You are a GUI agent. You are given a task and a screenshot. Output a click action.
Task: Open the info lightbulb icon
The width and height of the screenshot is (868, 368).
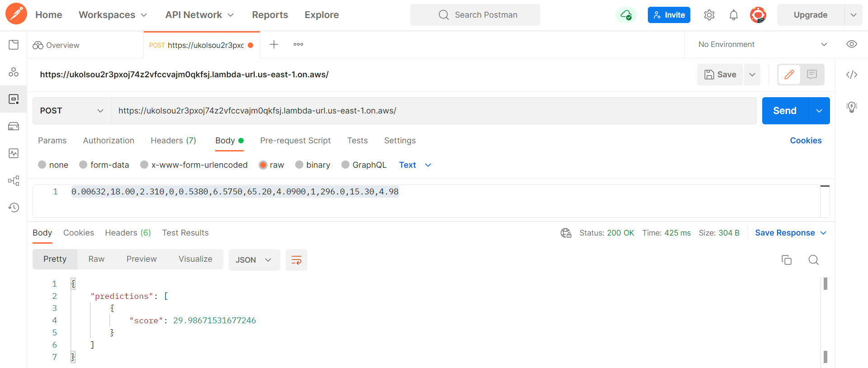click(852, 107)
